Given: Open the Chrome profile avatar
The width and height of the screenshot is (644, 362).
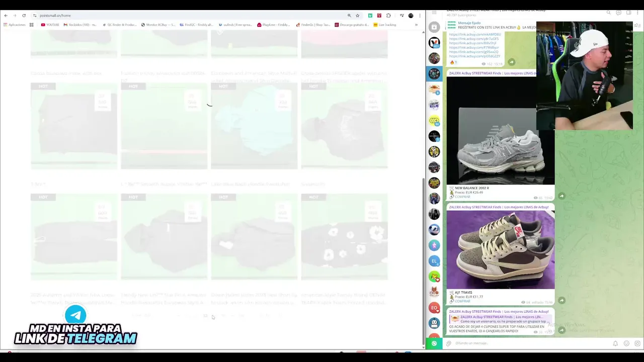Looking at the screenshot, I should (x=411, y=16).
